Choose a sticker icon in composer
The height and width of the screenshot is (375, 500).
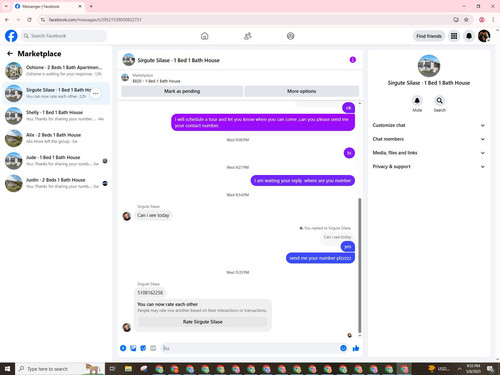[x=143, y=348]
